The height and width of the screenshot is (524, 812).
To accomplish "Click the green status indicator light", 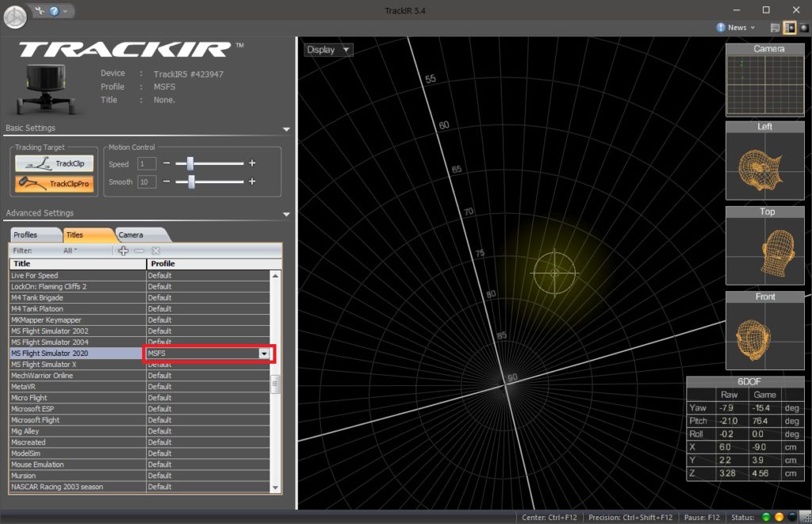I will 767,518.
